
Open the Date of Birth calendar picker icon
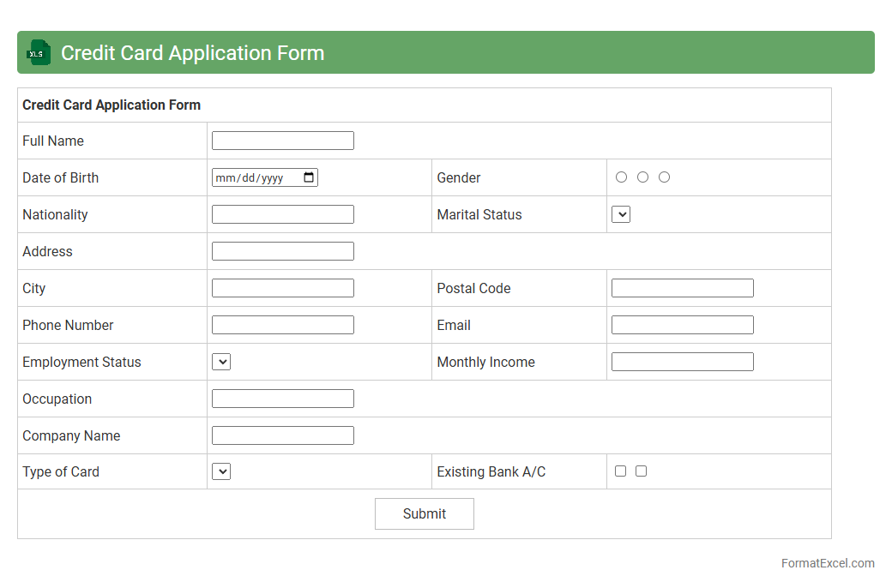coord(309,177)
